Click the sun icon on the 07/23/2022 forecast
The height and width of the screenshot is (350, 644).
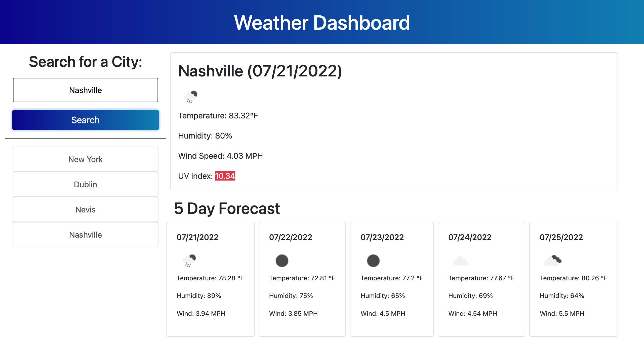point(373,261)
